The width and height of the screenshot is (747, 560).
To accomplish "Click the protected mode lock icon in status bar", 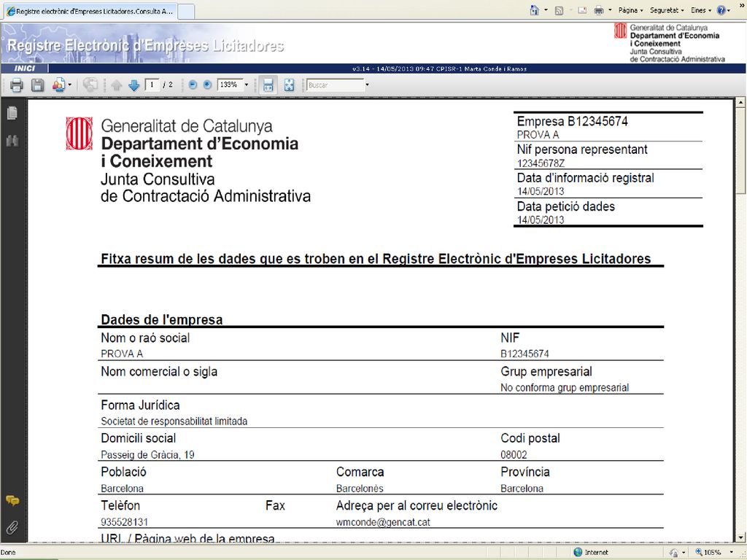I will click(673, 553).
